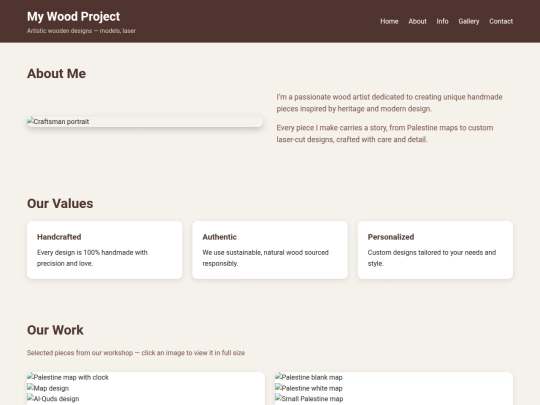Select the Handcrafted value card
The image size is (540, 405).
[x=104, y=250]
